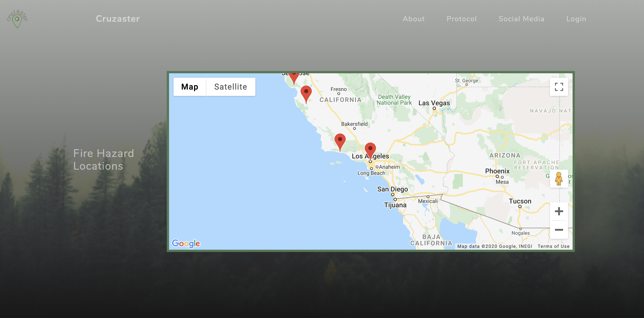This screenshot has height=318, width=644.
Task: Zoom out the map with minus button
Action: [x=559, y=230]
